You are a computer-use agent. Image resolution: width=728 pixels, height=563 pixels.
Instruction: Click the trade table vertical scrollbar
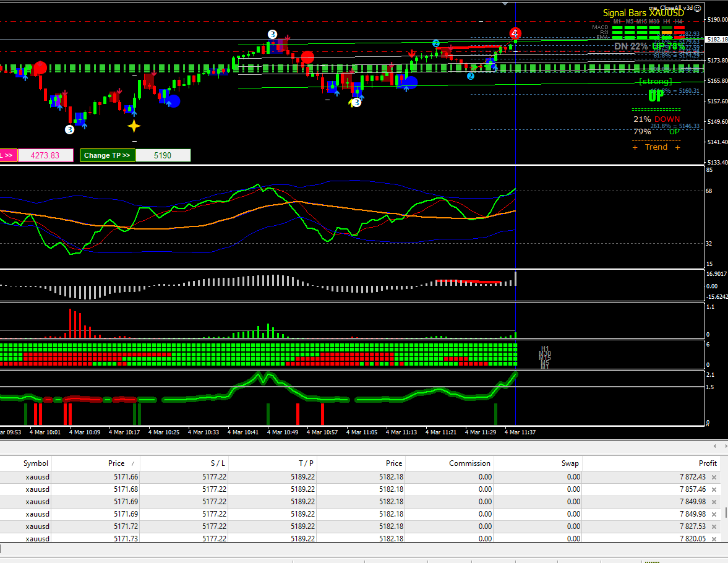(726, 513)
